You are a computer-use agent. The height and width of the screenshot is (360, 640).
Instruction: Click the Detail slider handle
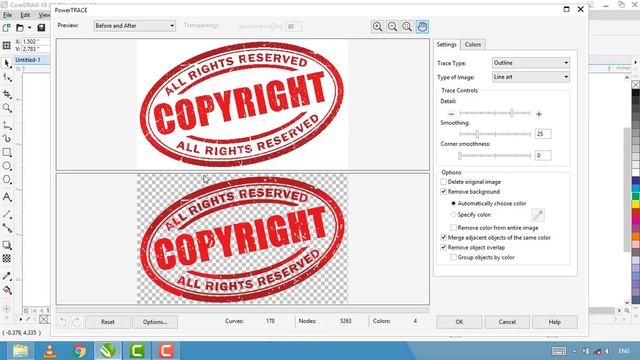click(x=511, y=113)
